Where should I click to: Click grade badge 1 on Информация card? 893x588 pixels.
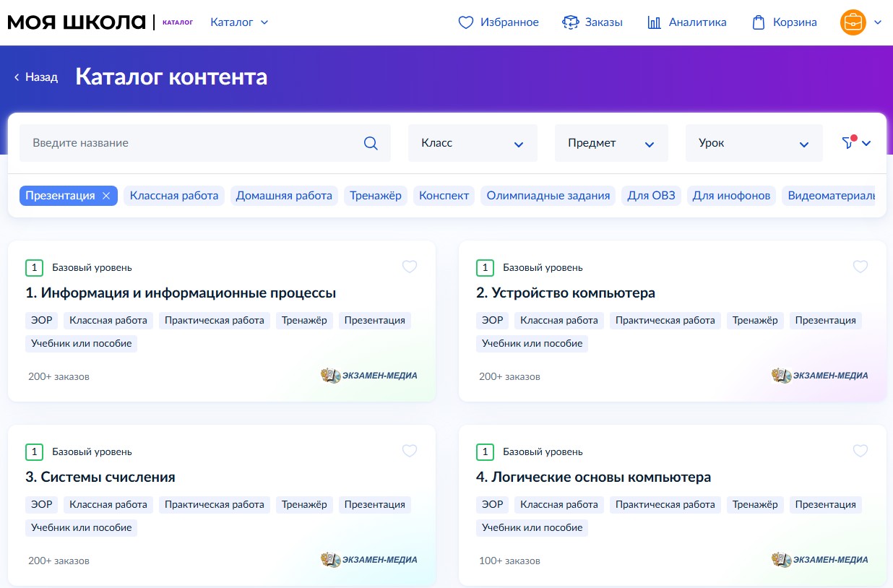34,268
